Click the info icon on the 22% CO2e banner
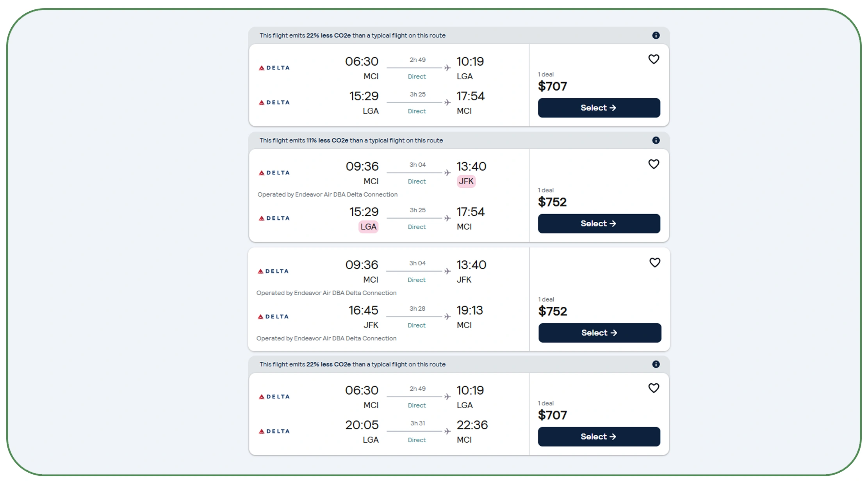 pyautogui.click(x=656, y=35)
